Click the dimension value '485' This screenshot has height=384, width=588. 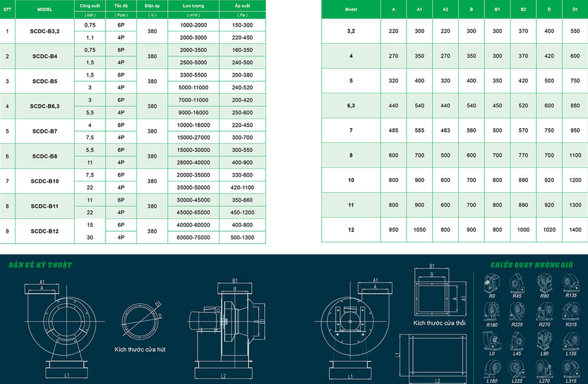[393, 130]
